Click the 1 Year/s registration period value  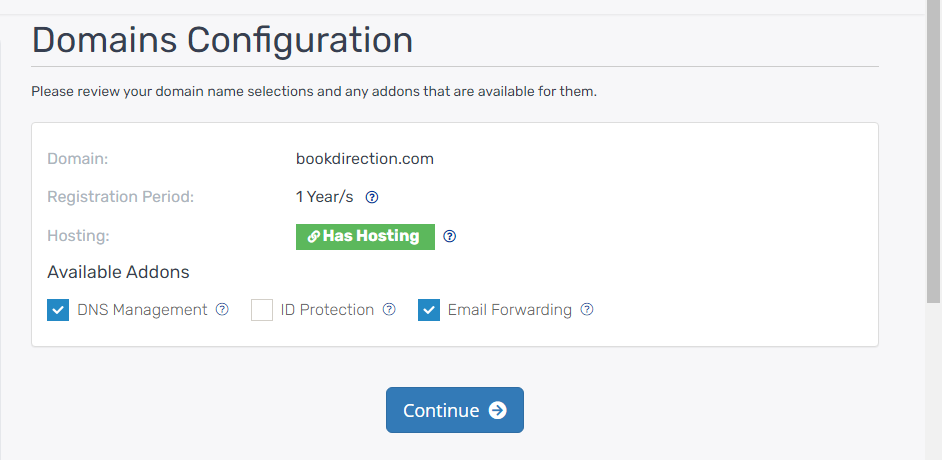(324, 197)
